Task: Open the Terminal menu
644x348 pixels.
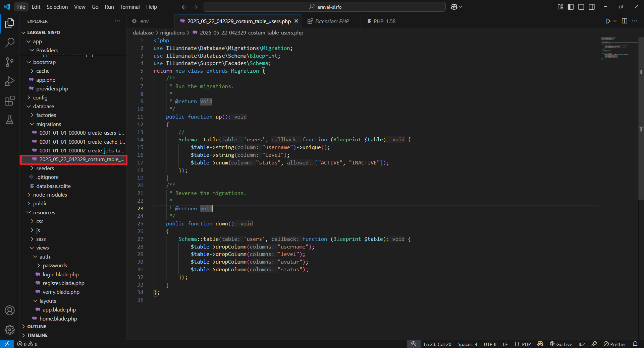Action: [129, 7]
